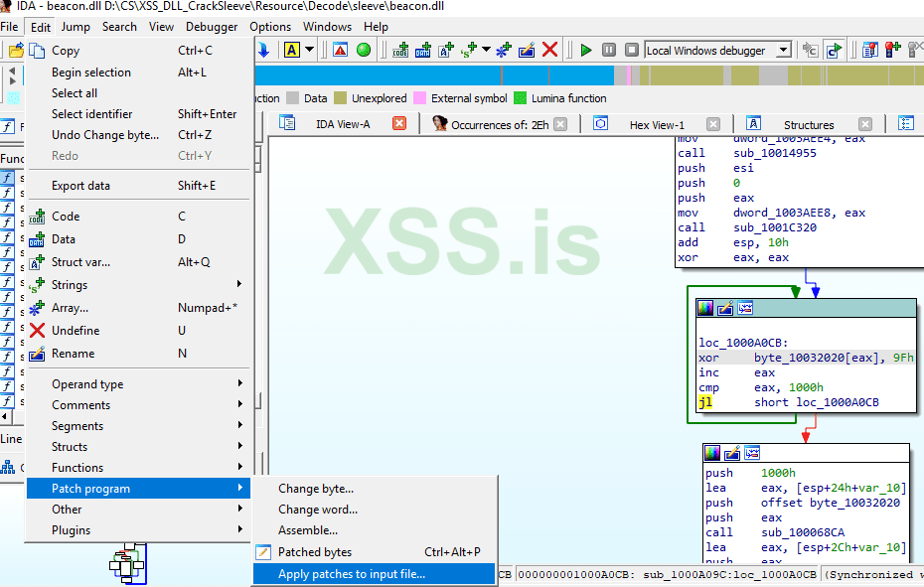
Task: Expand the Segments submenu
Action: tap(138, 425)
